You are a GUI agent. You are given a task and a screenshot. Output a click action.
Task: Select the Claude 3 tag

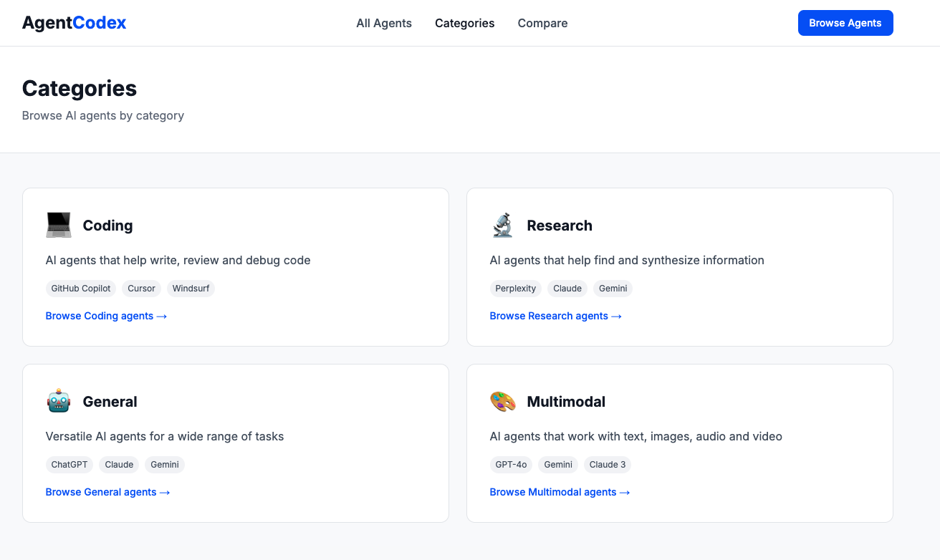(607, 464)
